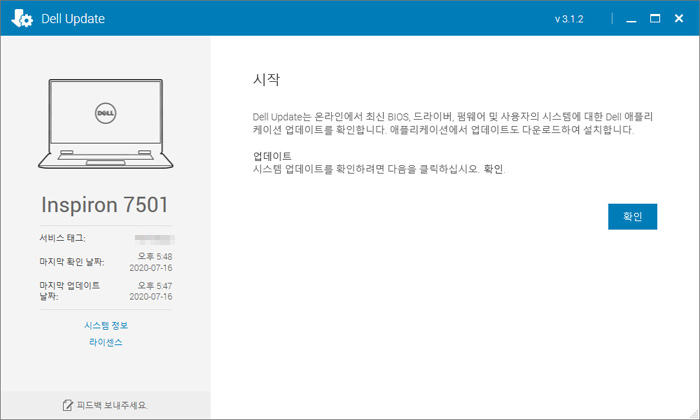
Task: Click the v 3.1.2 version label
Action: (569, 19)
